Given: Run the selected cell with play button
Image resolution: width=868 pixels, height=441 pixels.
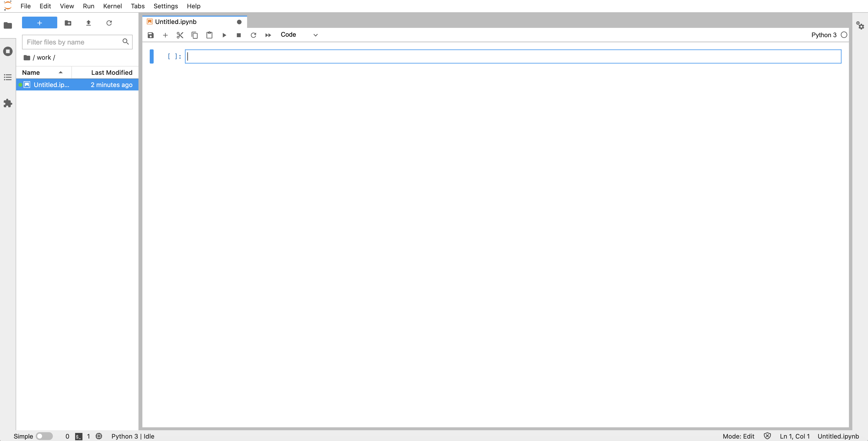Looking at the screenshot, I should 224,35.
